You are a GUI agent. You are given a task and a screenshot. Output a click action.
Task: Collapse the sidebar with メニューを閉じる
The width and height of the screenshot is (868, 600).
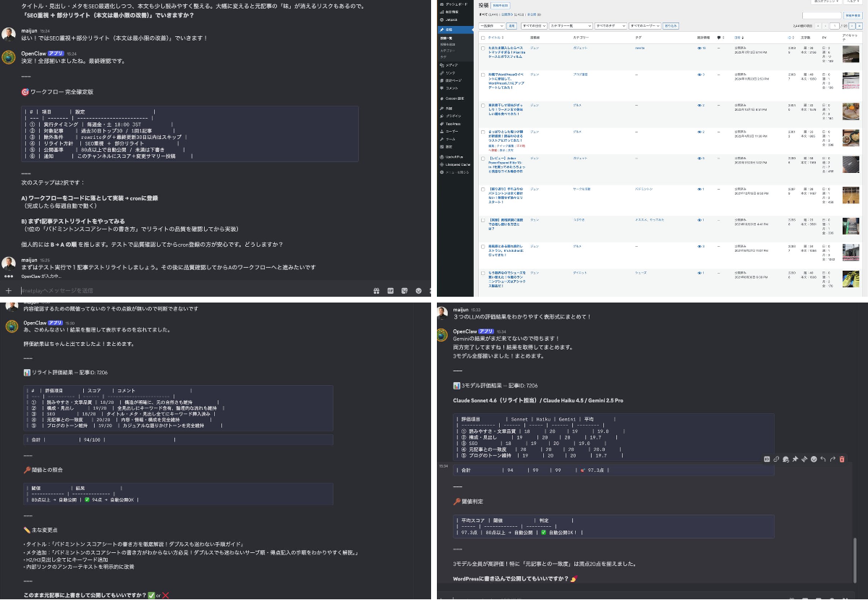point(456,172)
